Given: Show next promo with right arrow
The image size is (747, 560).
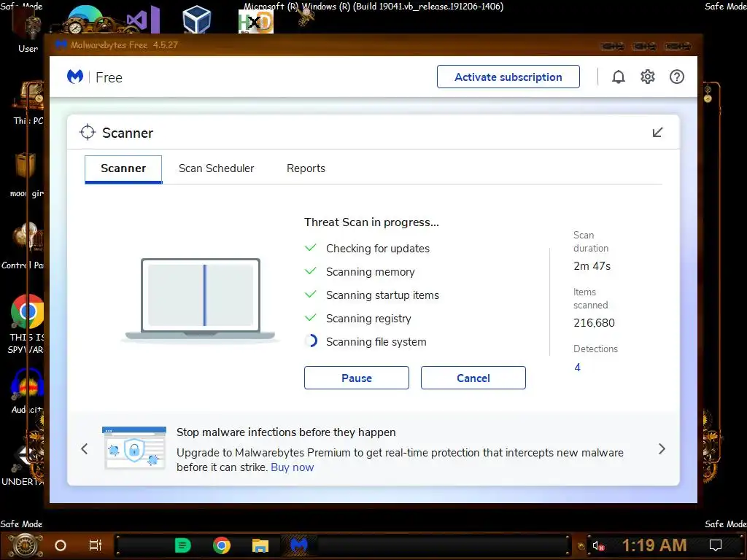Looking at the screenshot, I should pos(662,448).
